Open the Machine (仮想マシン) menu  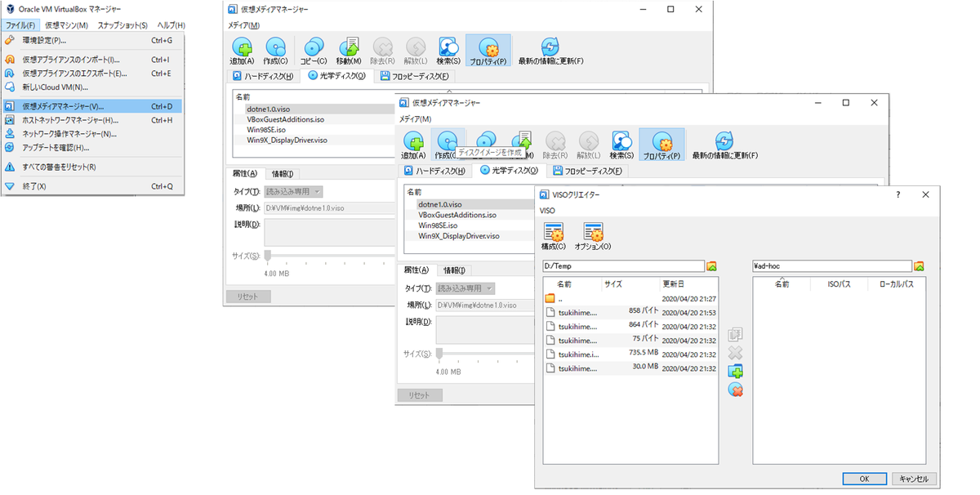tap(67, 25)
